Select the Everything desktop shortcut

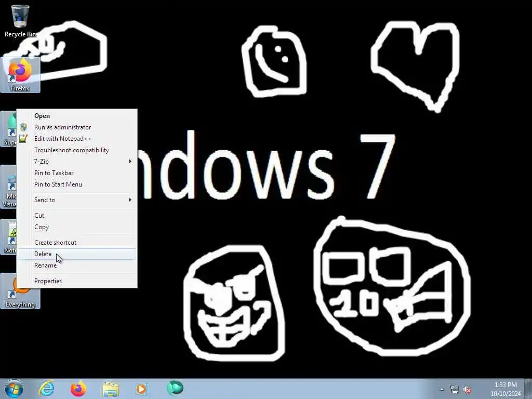(x=20, y=291)
